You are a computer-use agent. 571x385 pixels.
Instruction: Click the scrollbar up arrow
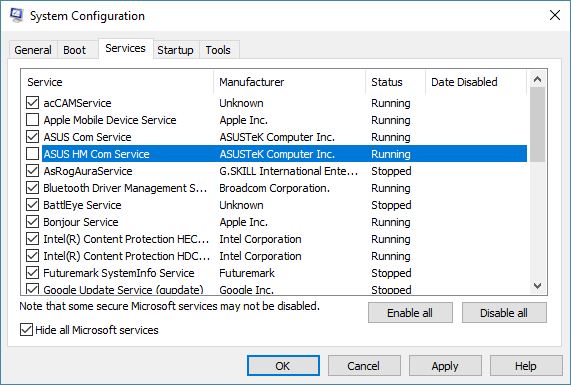[x=537, y=79]
